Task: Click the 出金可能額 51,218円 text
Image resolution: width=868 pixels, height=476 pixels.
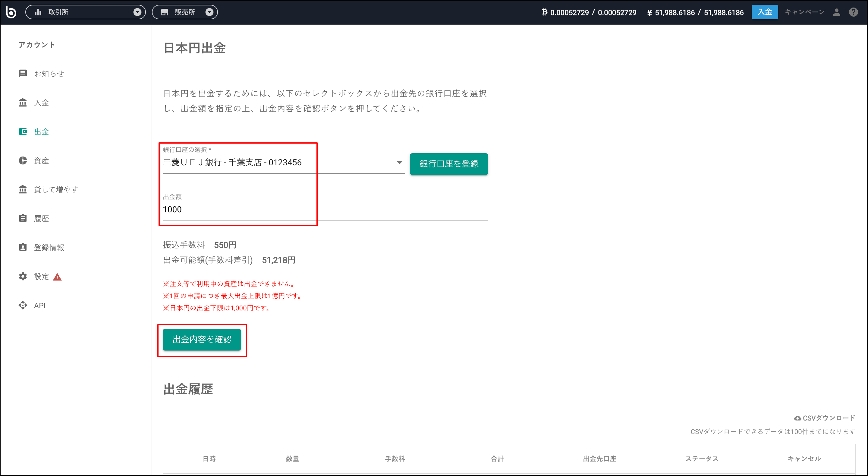Action: point(229,260)
